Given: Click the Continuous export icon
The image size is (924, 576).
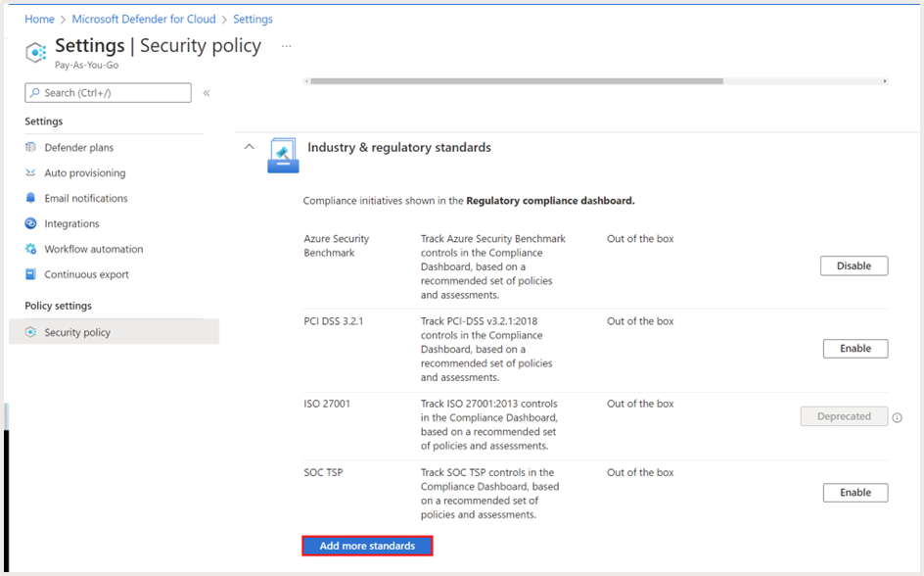Looking at the screenshot, I should pos(31,274).
